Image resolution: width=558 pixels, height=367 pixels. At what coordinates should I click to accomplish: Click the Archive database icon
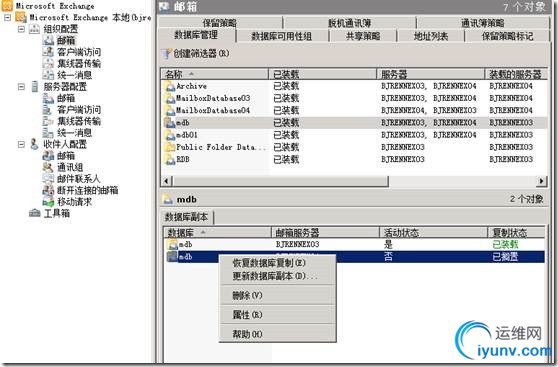(x=170, y=86)
